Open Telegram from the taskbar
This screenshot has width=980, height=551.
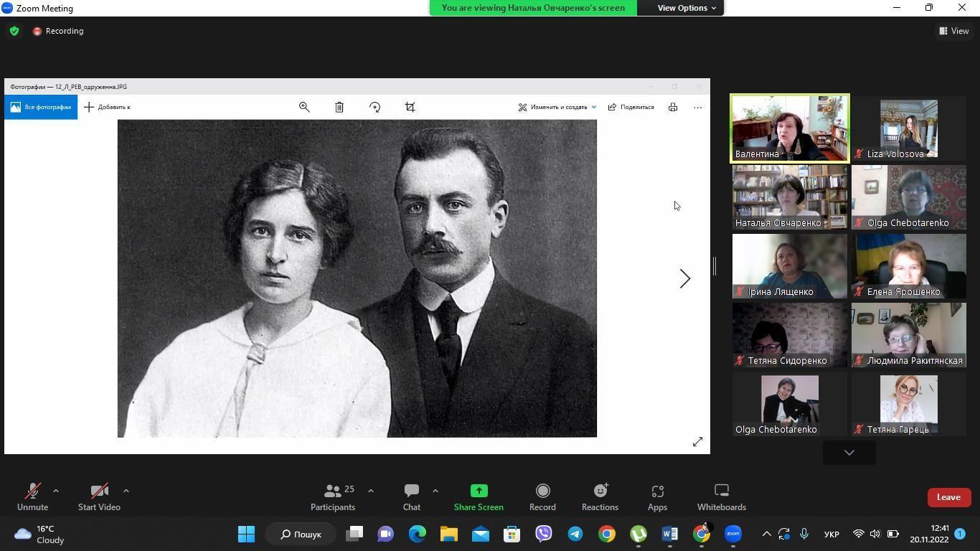pos(575,534)
